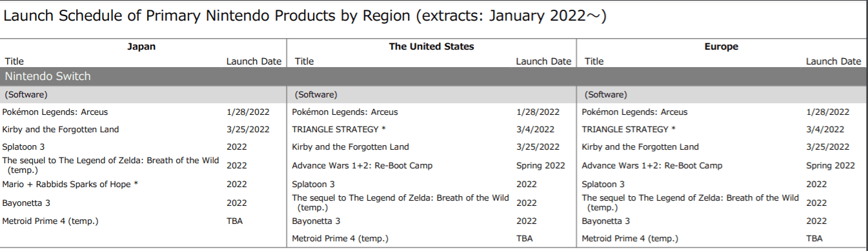Image resolution: width=868 pixels, height=251 pixels.
Task: Select Splatoon 3 in the Japan column
Action: [23, 147]
